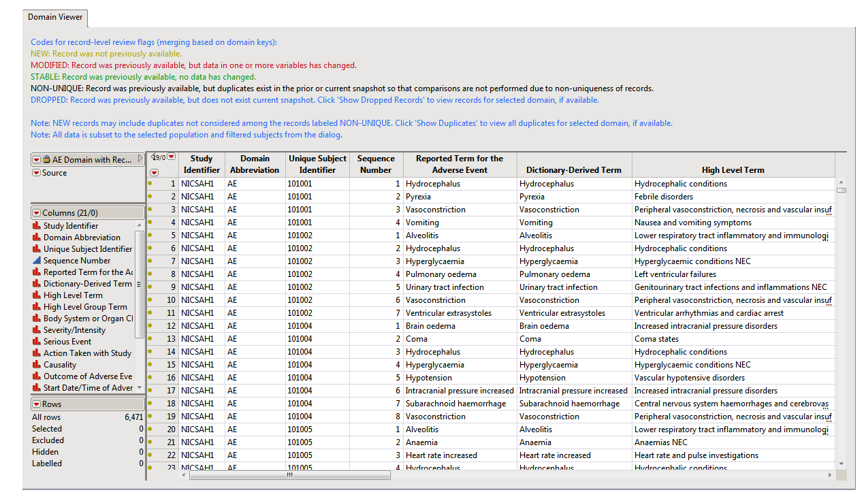
Task: Click the Unique Subject Identifier column header
Action: click(317, 164)
